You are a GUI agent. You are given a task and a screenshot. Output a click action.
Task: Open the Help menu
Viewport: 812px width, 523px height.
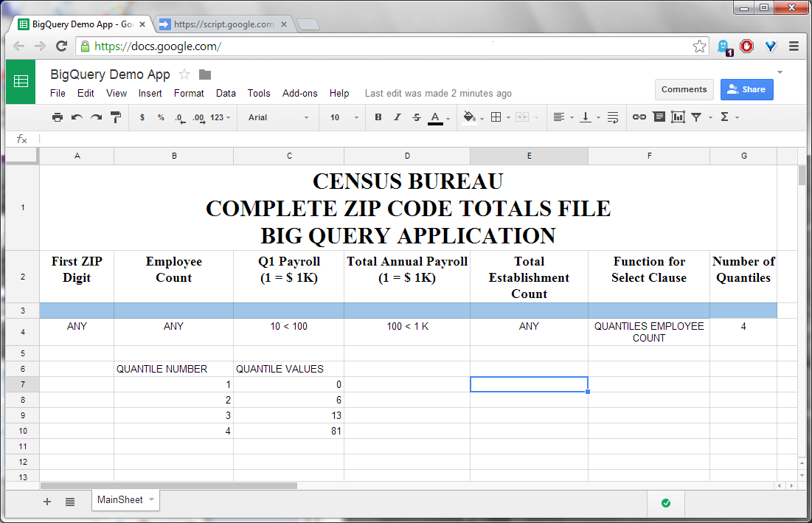tap(339, 93)
